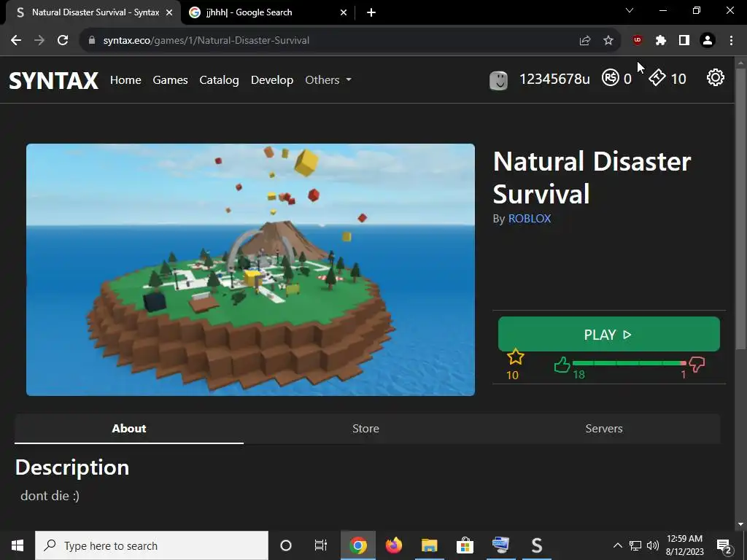Close the Natural Disaster Survival tab
This screenshot has height=560, width=747.
(x=169, y=12)
